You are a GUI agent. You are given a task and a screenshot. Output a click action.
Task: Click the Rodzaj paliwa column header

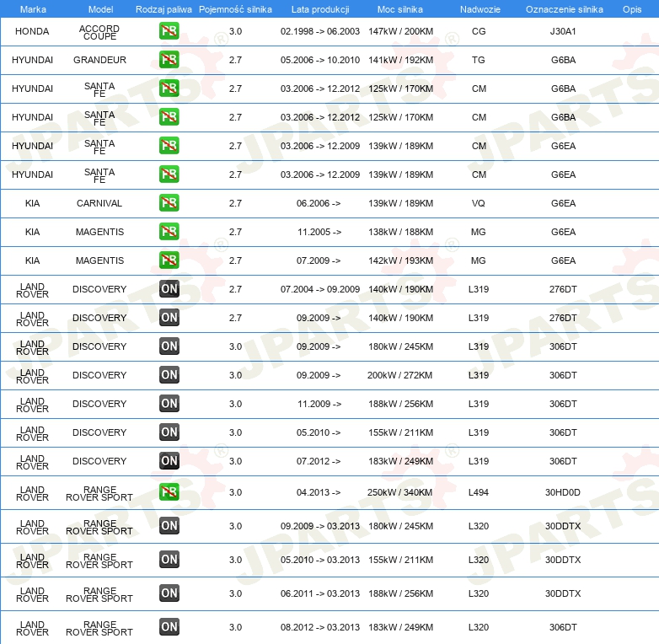point(163,9)
